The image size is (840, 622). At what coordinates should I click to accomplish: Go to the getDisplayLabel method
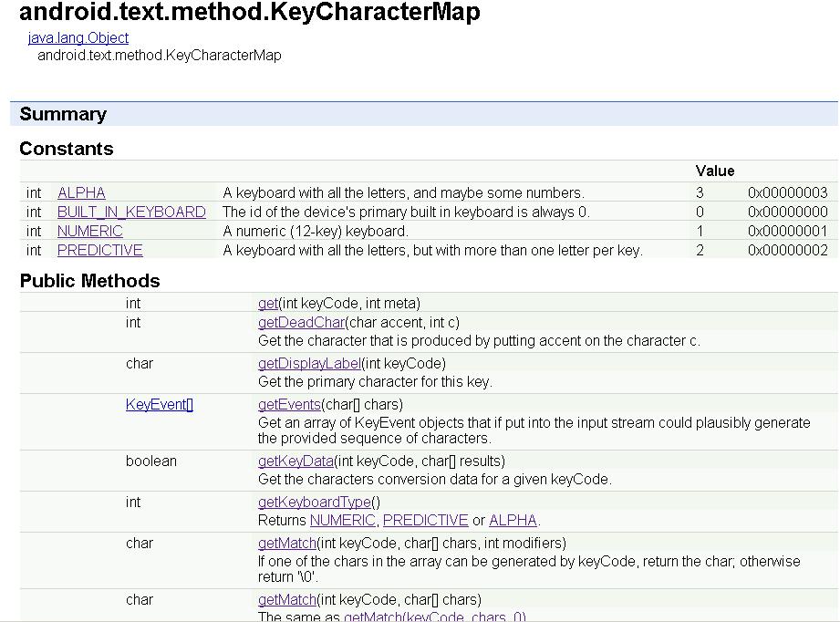click(x=310, y=363)
